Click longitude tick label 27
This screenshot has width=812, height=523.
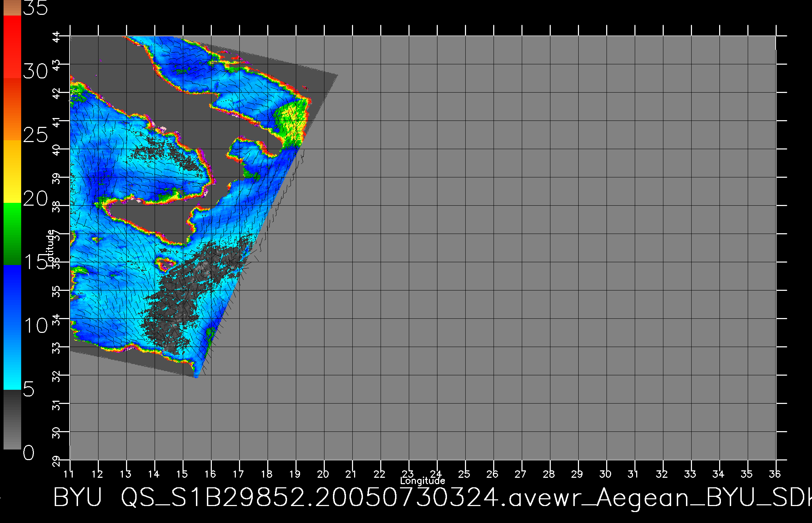(521, 474)
